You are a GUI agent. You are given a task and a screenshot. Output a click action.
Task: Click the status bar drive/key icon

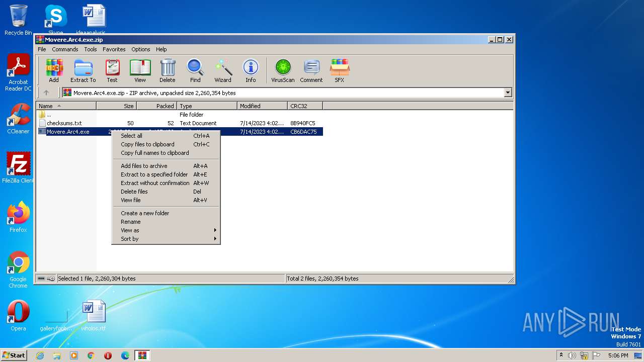click(x=46, y=279)
